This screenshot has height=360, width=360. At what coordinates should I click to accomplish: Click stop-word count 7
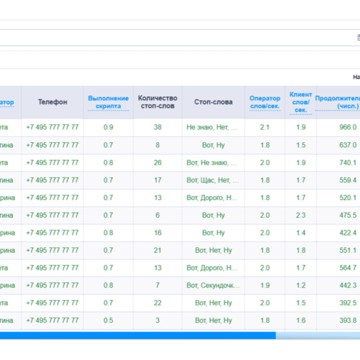158,285
